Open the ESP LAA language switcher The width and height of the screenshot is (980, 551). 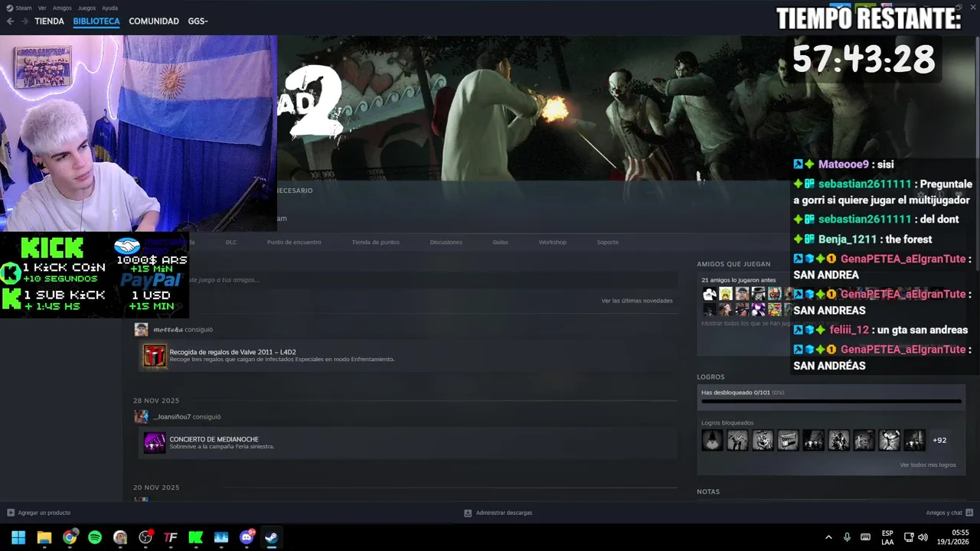pos(887,537)
